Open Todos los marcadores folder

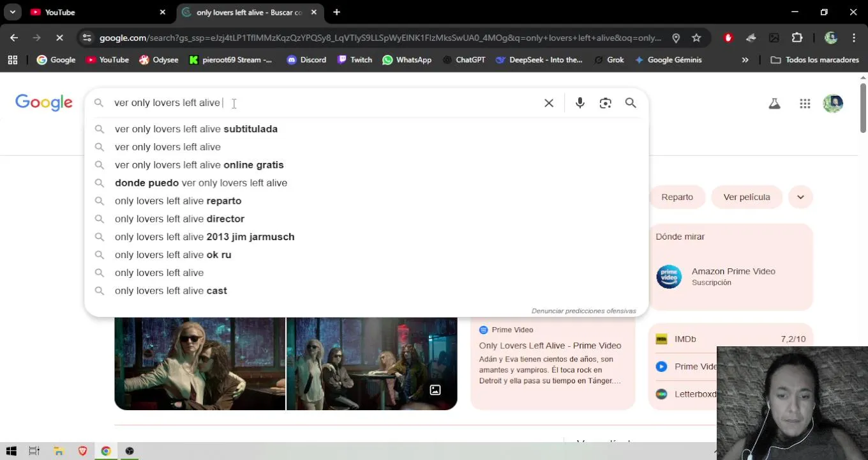pos(814,59)
